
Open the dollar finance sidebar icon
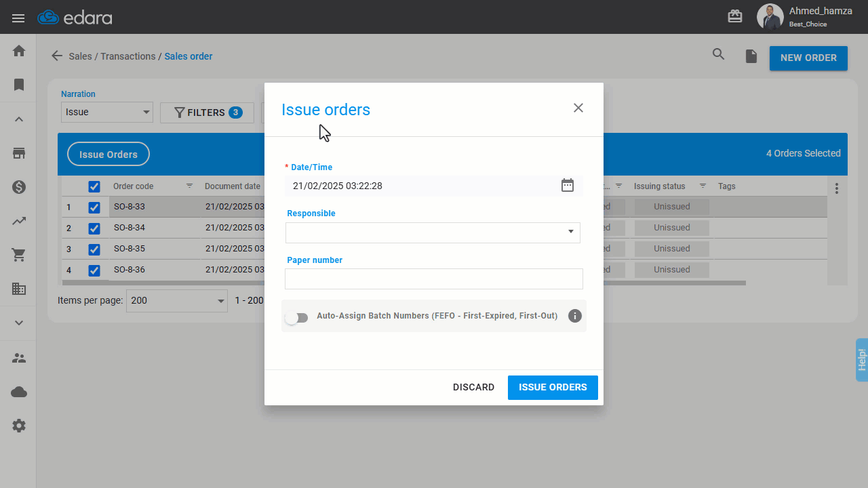(19, 187)
